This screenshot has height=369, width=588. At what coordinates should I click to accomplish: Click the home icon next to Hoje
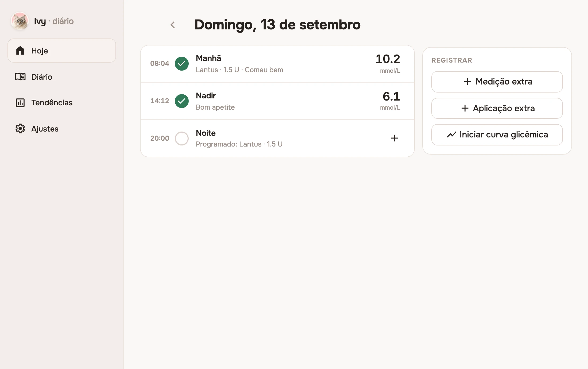[20, 51]
